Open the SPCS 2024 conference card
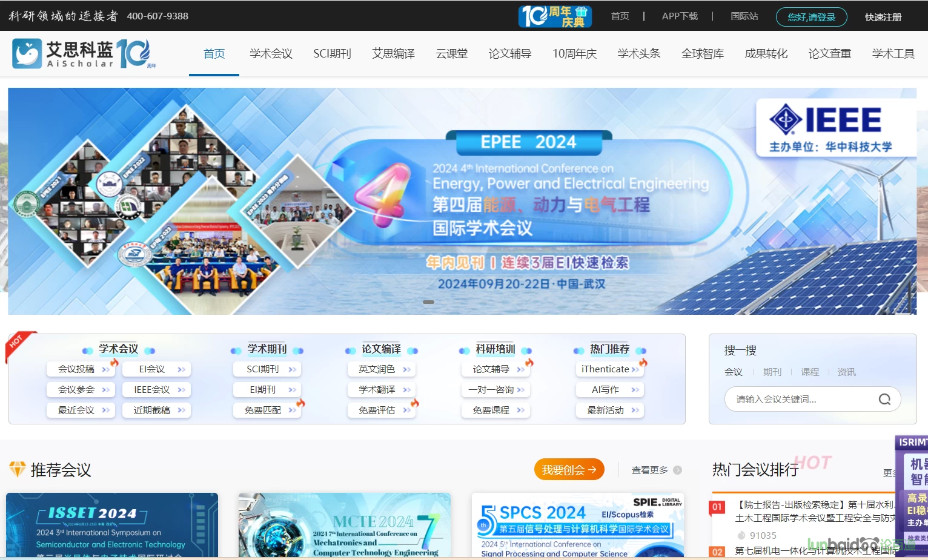Image resolution: width=928 pixels, height=560 pixels. click(x=578, y=525)
